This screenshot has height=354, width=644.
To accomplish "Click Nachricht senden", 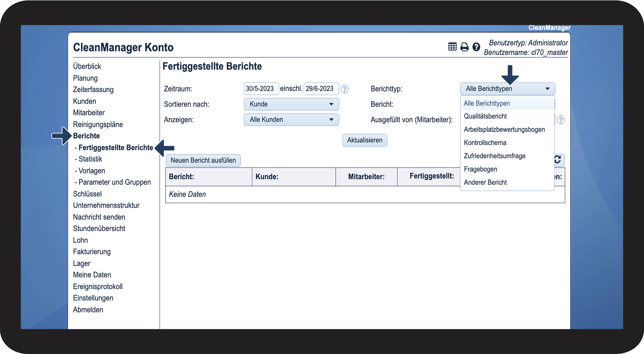I will [x=99, y=217].
